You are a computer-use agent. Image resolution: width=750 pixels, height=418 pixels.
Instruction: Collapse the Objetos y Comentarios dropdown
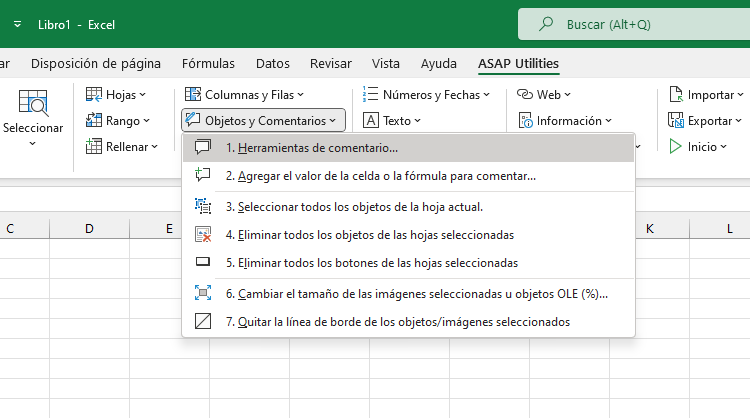tap(332, 121)
